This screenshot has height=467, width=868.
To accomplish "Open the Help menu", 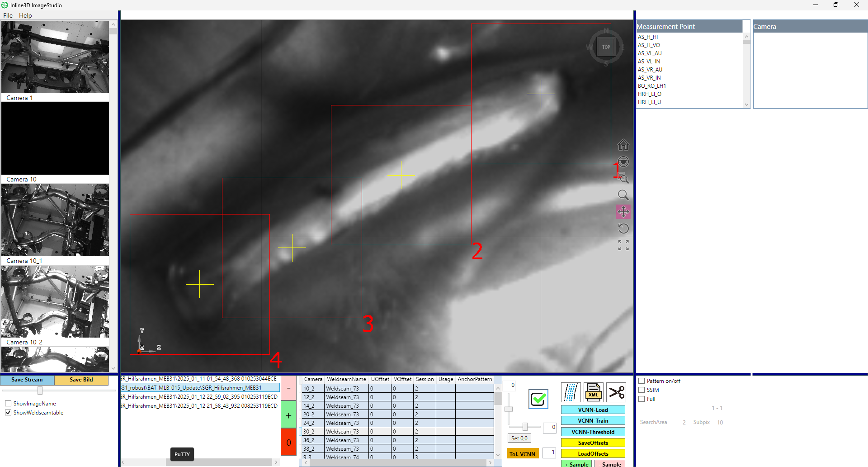I will [25, 15].
